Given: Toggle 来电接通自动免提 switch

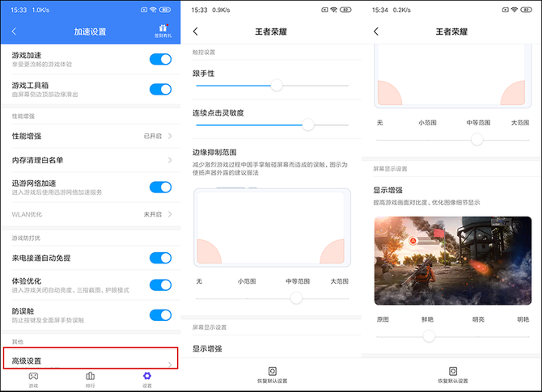Looking at the screenshot, I should point(160,258).
